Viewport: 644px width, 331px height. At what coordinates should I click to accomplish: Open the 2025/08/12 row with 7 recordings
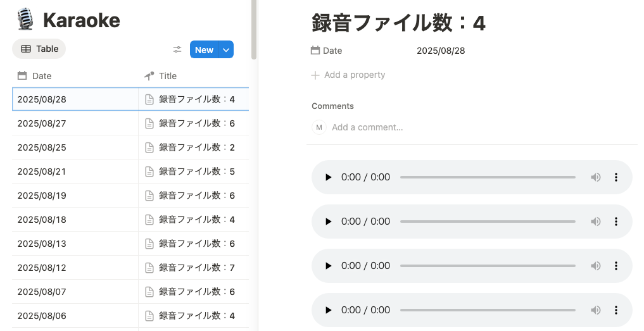pos(196,268)
